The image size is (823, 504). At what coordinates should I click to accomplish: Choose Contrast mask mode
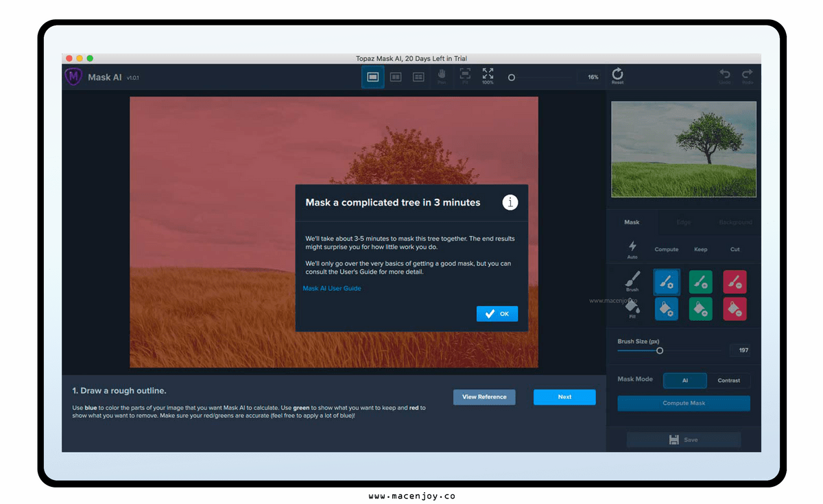click(728, 381)
